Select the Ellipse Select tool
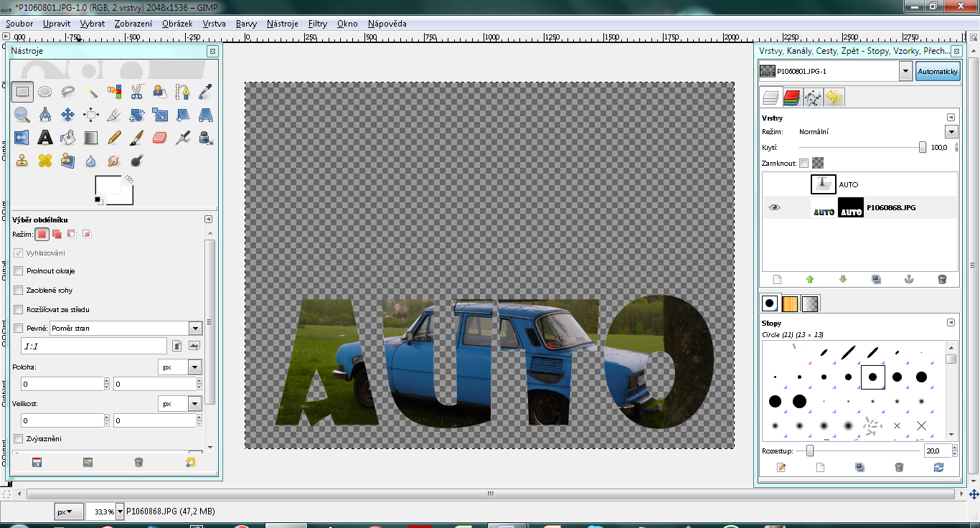 [x=45, y=91]
